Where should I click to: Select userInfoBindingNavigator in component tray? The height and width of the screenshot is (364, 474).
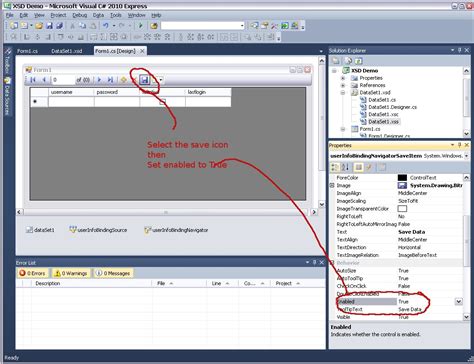[176, 230]
